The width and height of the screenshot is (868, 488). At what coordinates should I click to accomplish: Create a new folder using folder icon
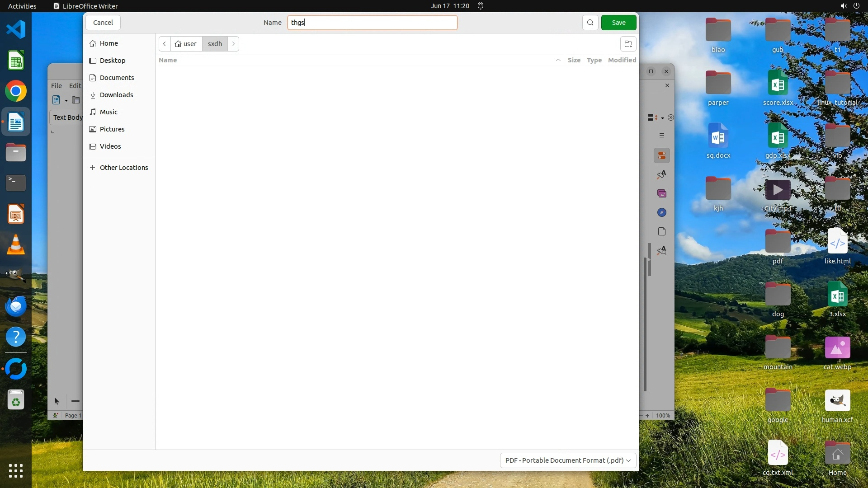628,44
